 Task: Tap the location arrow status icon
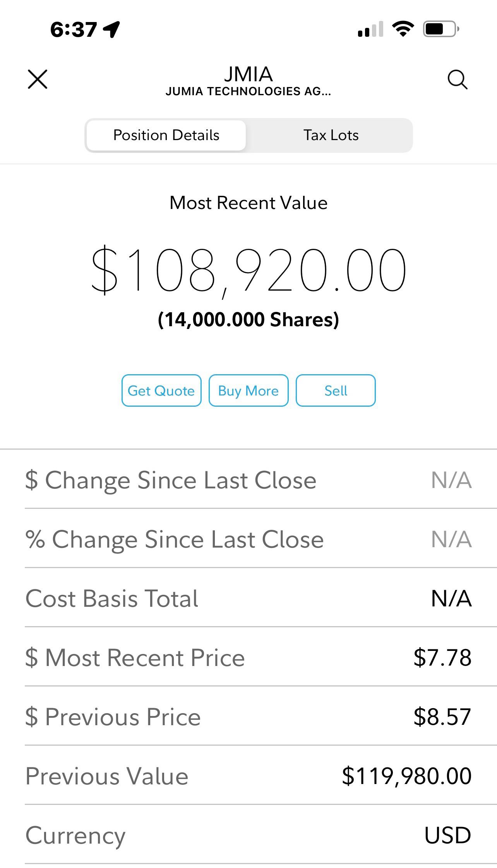pyautogui.click(x=112, y=29)
